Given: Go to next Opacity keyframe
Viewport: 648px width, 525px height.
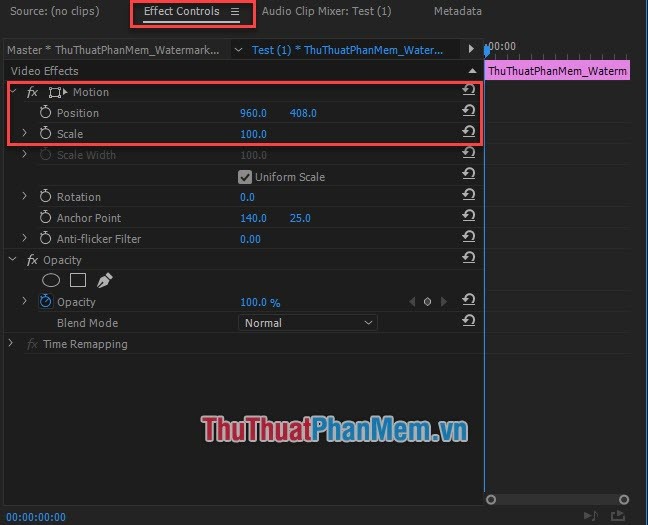Looking at the screenshot, I should (x=444, y=302).
